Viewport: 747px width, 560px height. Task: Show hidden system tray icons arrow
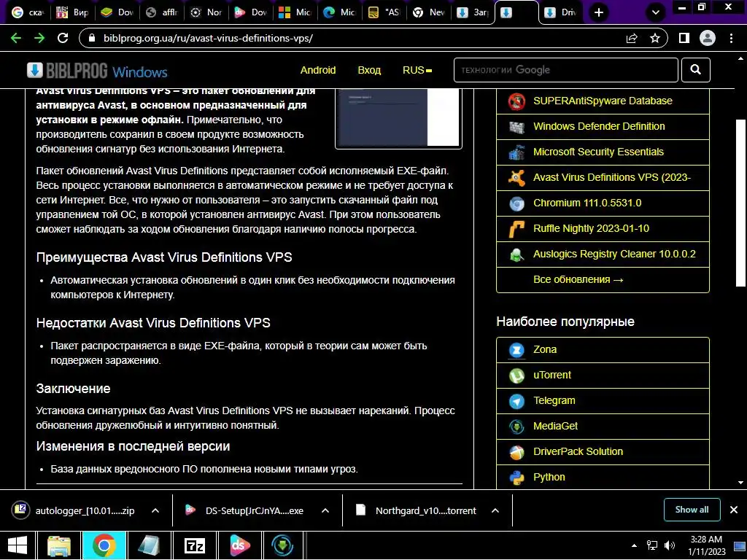tap(634, 545)
